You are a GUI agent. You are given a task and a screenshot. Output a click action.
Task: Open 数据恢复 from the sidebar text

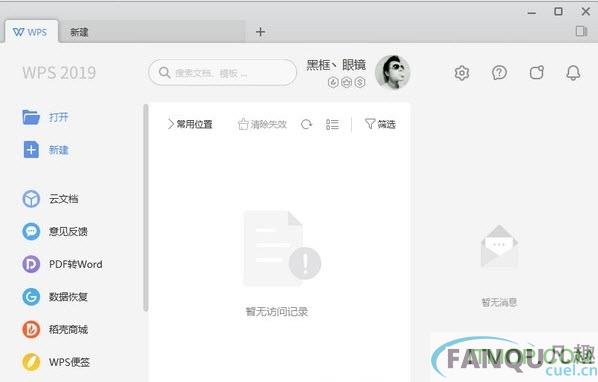tap(68, 297)
